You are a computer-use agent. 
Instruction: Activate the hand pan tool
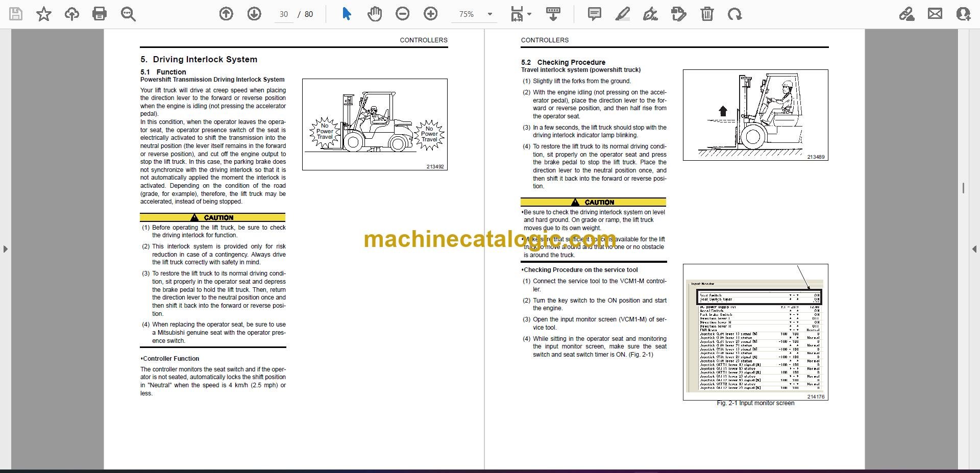375,14
